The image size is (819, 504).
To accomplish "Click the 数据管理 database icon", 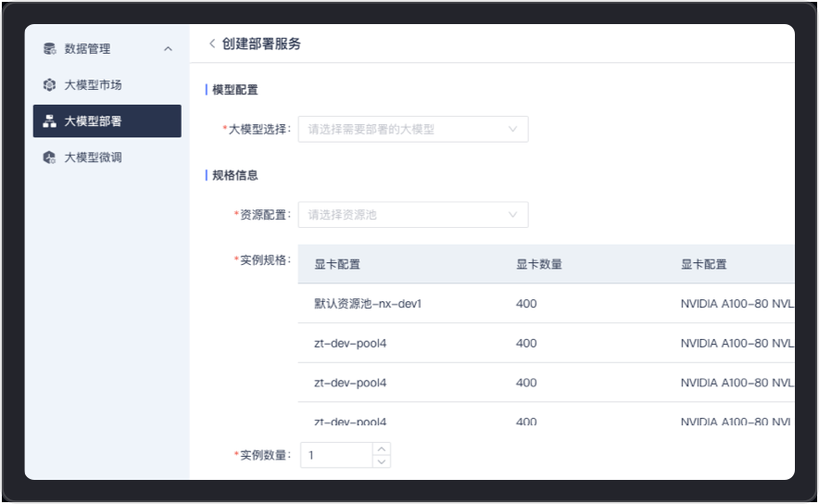I will 50,48.
